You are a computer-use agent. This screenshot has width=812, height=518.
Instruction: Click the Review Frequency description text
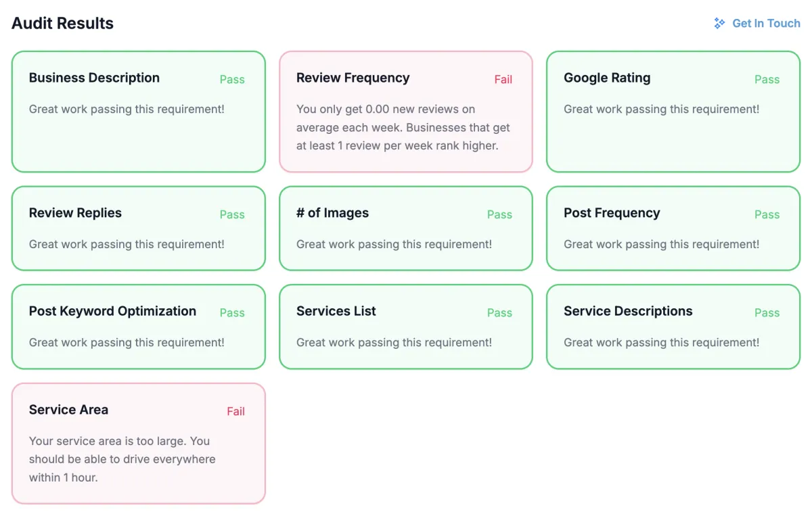(x=403, y=127)
